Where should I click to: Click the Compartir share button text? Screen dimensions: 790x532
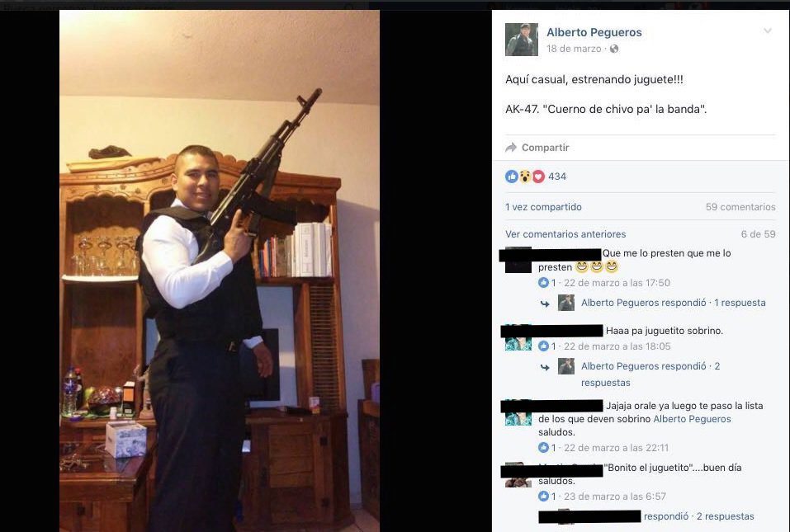coord(545,148)
